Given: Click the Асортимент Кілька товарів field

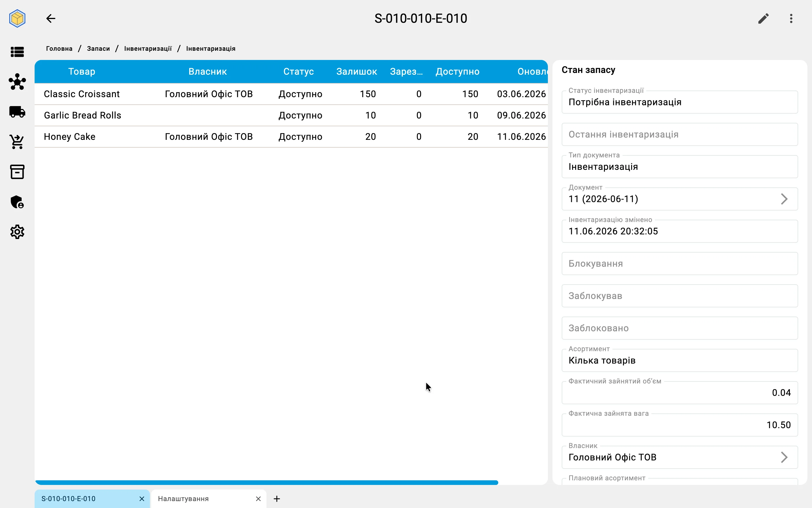Looking at the screenshot, I should [x=679, y=360].
